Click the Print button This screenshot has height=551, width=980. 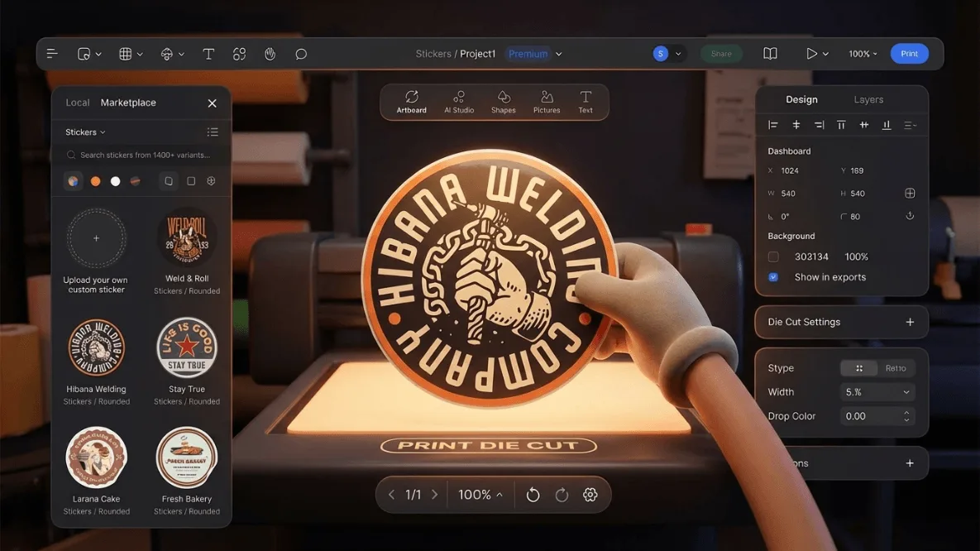[x=910, y=54]
